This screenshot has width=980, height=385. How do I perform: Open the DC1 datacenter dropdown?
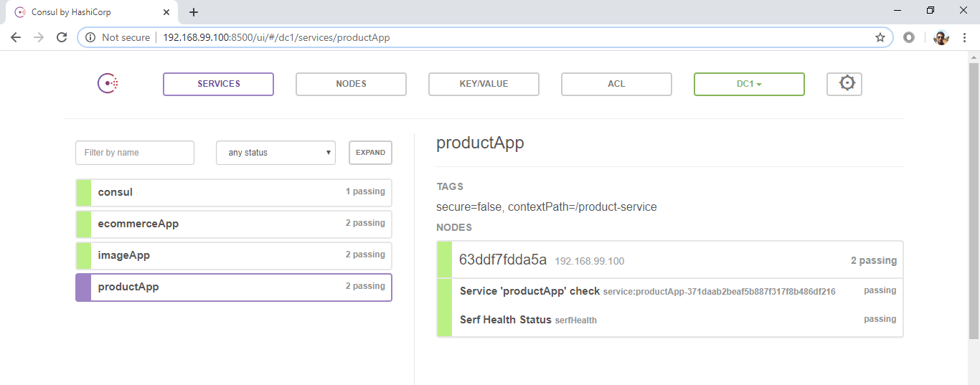[749, 84]
